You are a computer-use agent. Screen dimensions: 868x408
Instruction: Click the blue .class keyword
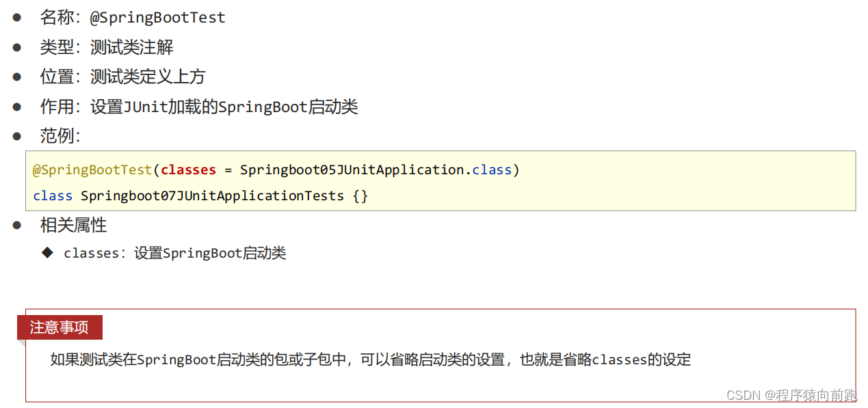(x=489, y=169)
